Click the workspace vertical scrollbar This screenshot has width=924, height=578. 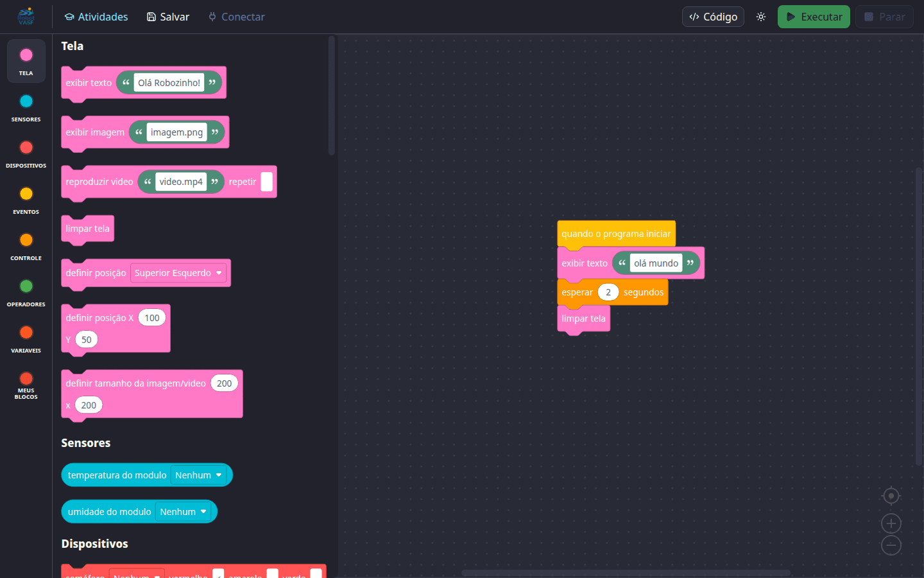point(919,316)
